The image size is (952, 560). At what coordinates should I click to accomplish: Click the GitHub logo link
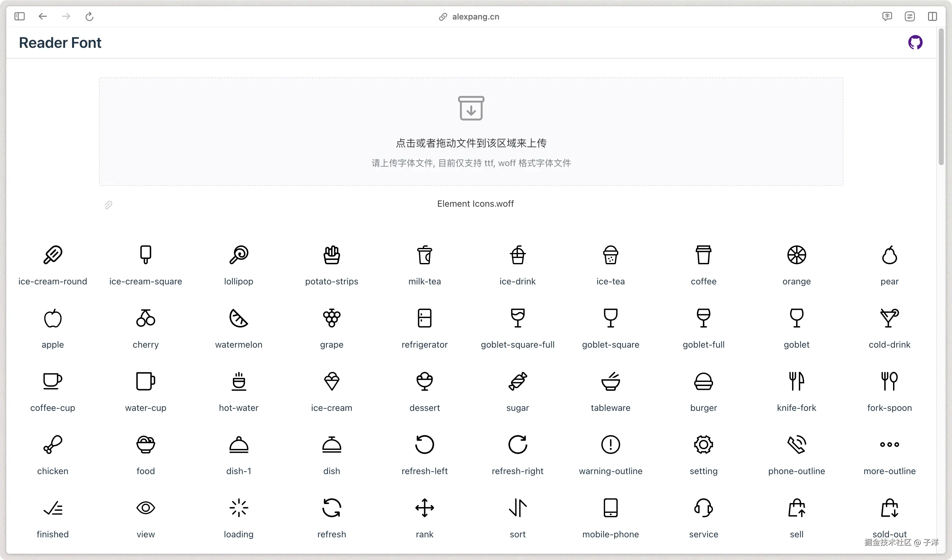(915, 42)
